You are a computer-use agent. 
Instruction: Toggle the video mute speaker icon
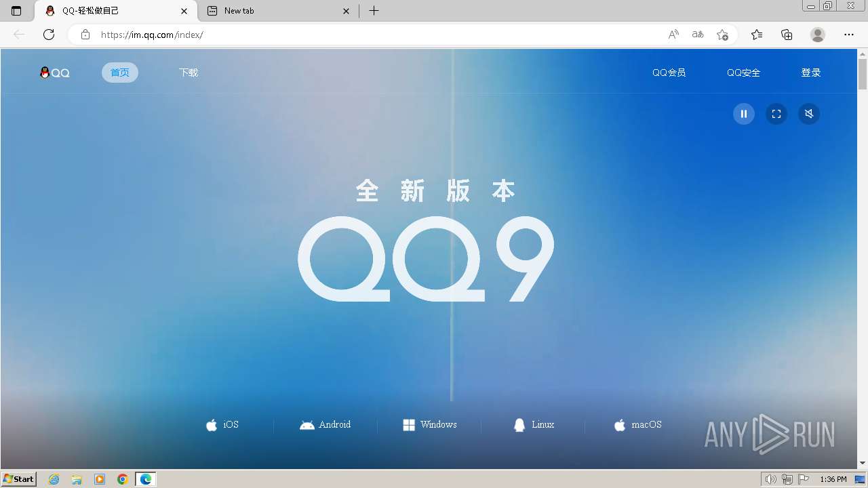pos(809,114)
